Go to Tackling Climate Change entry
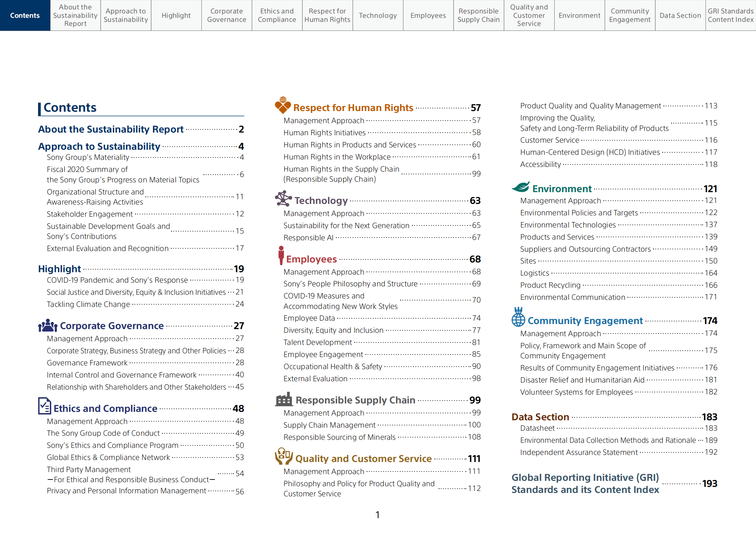This screenshot has height=534, width=756. coord(88,304)
